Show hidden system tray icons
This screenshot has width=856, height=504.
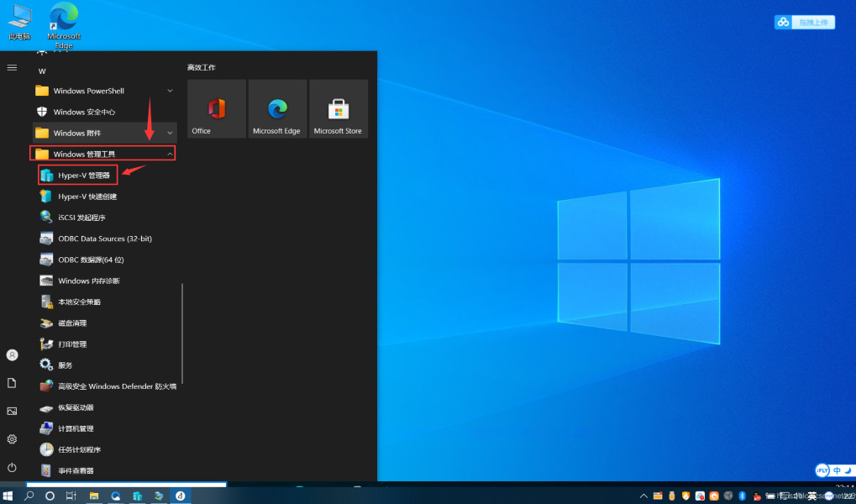(644, 496)
